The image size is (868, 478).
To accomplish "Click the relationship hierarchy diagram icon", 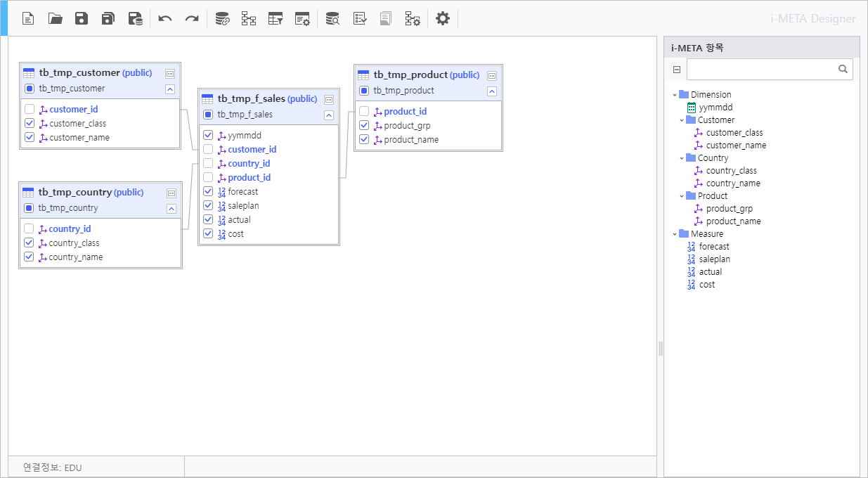I will 249,19.
